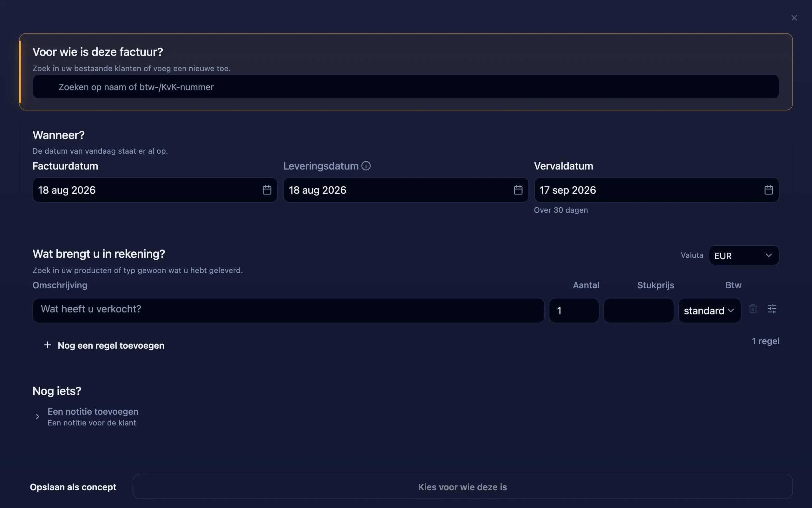The image size is (812, 508).
Task: Click the Aantal quantity field
Action: point(574,311)
